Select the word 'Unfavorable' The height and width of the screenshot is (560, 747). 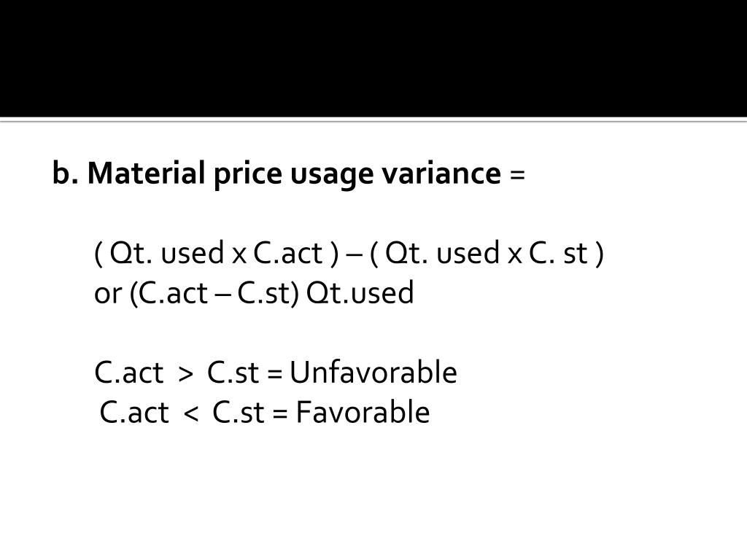pos(373,373)
